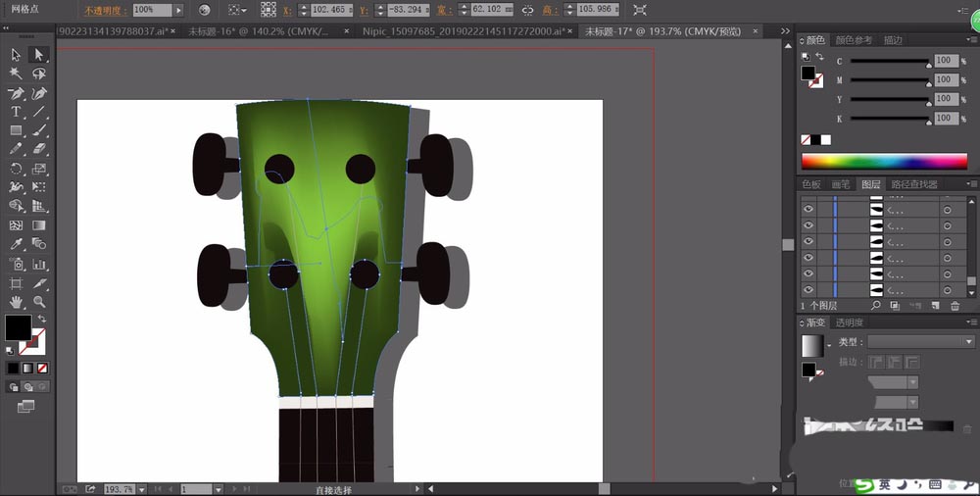Click the CMYK color spectrum bar

point(883,161)
